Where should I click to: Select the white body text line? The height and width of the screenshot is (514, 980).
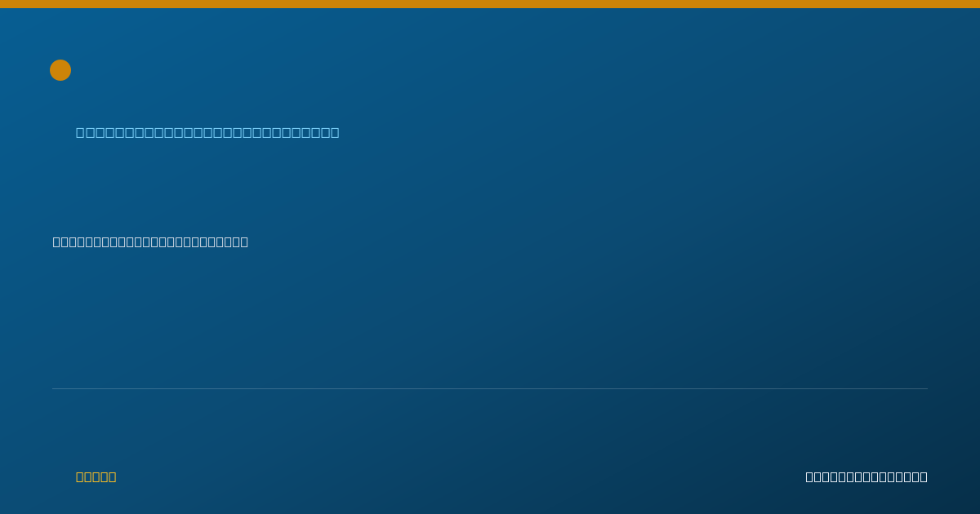coord(150,241)
